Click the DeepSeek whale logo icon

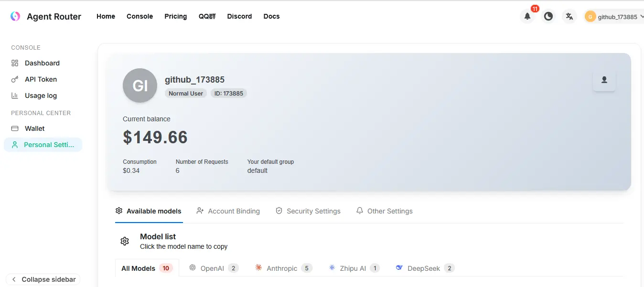[399, 267]
